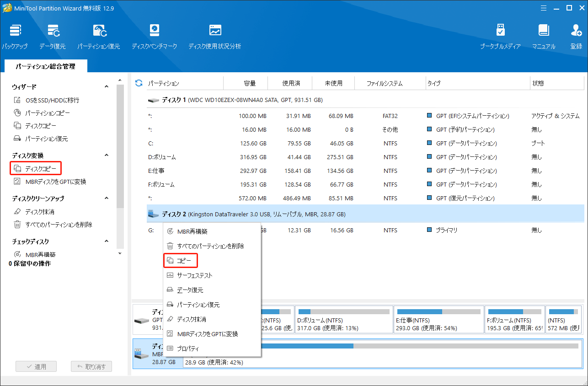The width and height of the screenshot is (588, 386).
Task: Click the 取り消す button
Action: click(91, 366)
